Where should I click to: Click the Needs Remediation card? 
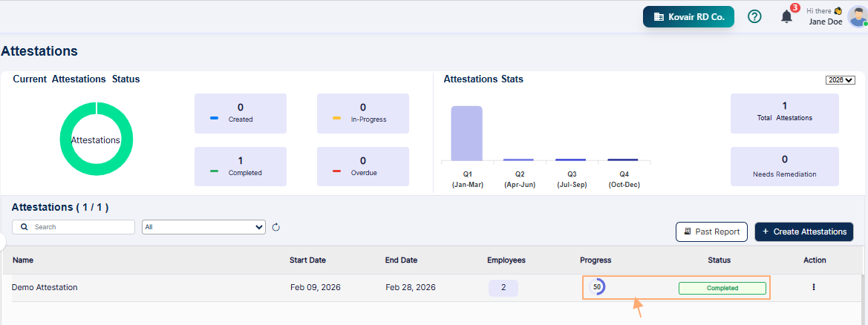coord(784,167)
